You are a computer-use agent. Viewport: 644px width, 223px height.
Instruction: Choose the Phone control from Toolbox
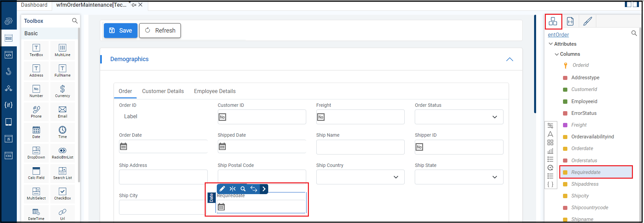click(36, 111)
